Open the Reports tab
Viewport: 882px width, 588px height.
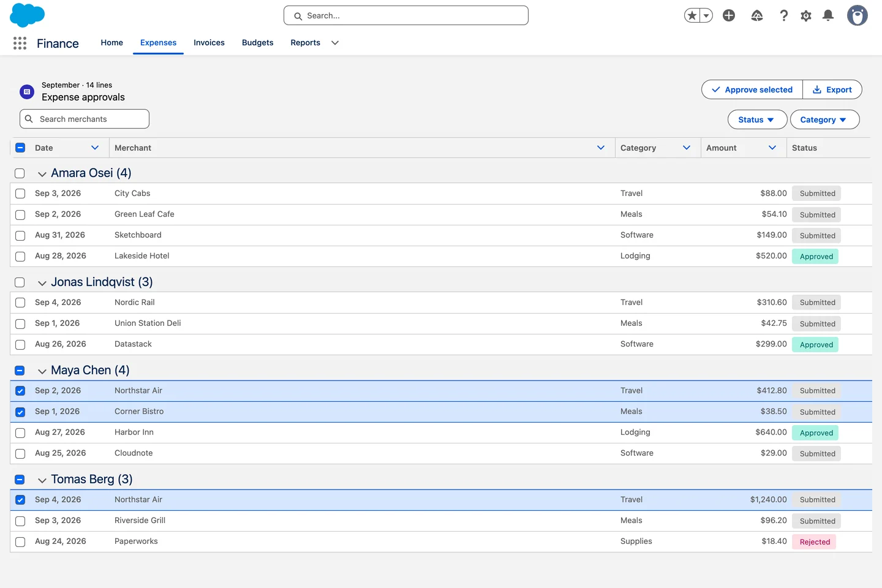click(x=306, y=42)
